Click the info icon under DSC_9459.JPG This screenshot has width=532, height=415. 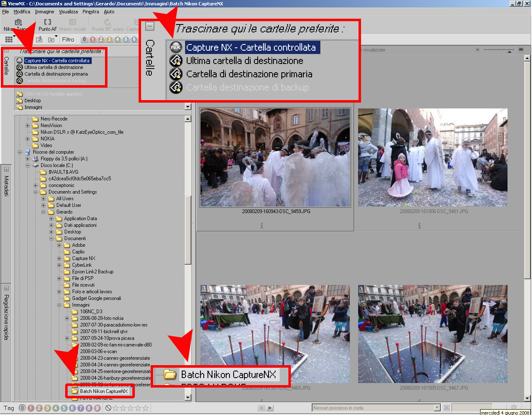[x=261, y=226]
